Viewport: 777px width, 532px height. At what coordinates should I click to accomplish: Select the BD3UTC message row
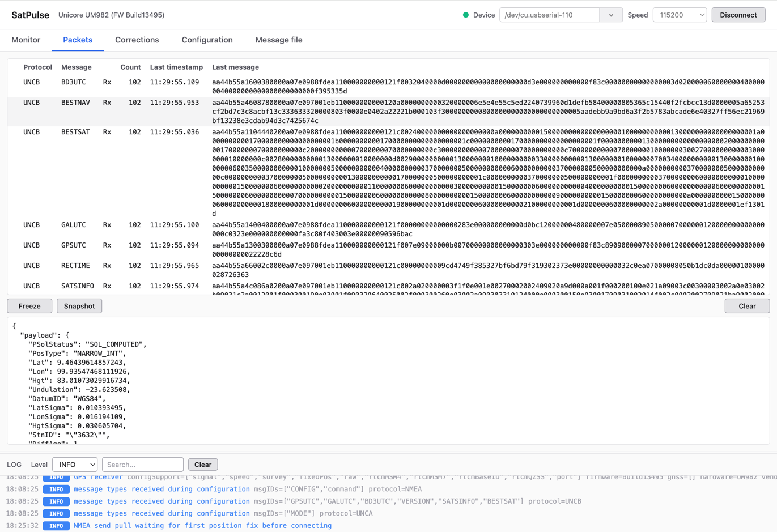[388, 87]
